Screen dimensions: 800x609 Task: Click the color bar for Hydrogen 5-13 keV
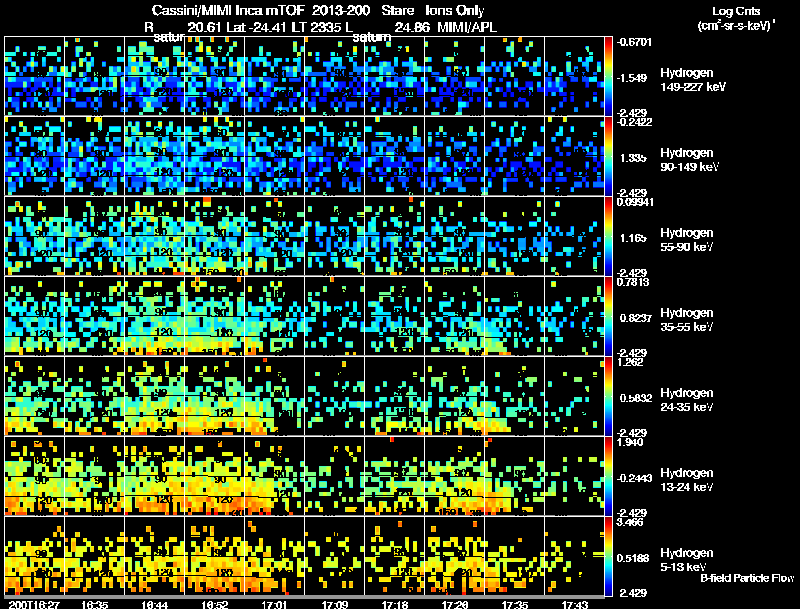[608, 556]
